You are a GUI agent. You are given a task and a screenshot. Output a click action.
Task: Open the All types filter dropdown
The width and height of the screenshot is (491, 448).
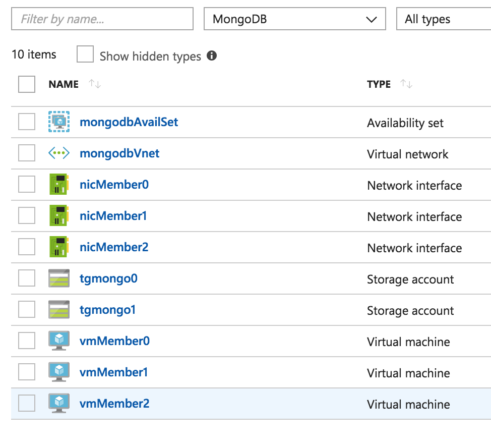pos(444,19)
